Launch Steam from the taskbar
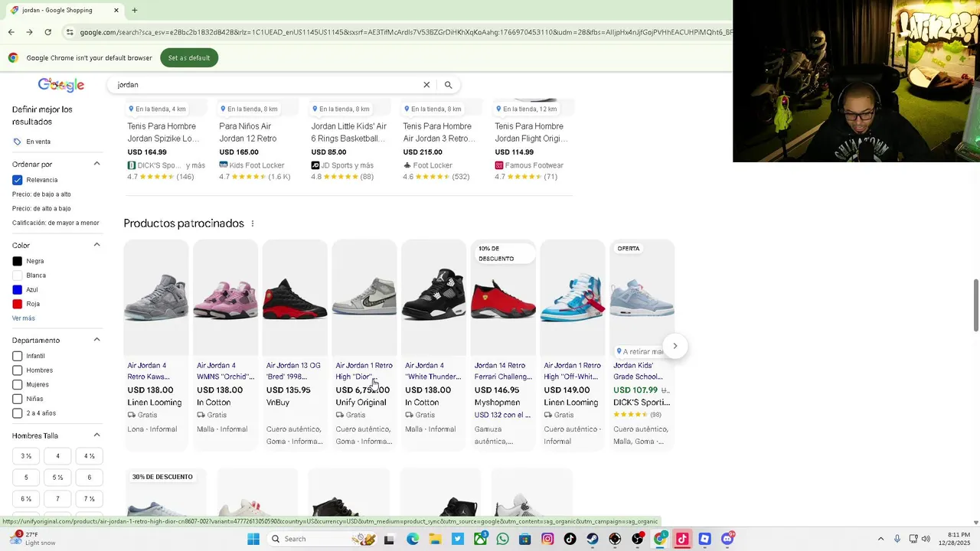The width and height of the screenshot is (980, 551). [593, 539]
